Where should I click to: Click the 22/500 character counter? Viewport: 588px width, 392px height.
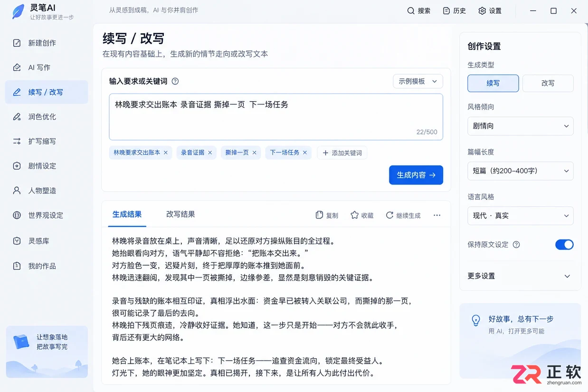[427, 132]
